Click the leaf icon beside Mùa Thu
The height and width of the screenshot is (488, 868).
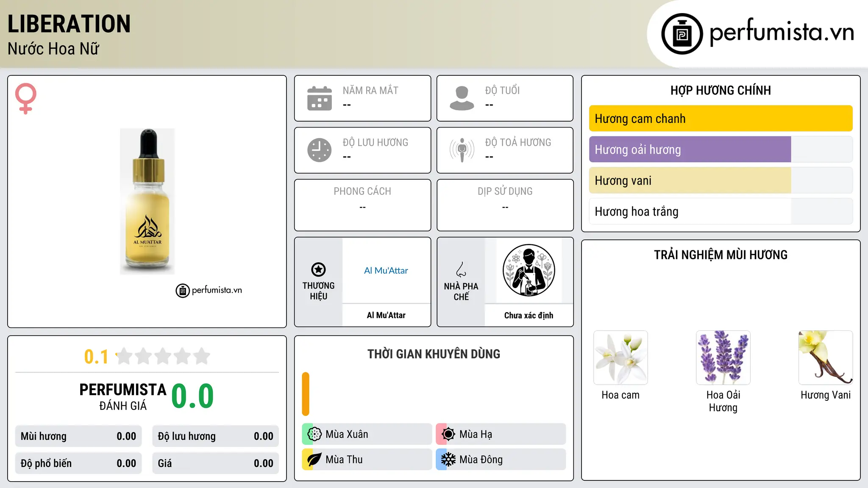pyautogui.click(x=314, y=459)
